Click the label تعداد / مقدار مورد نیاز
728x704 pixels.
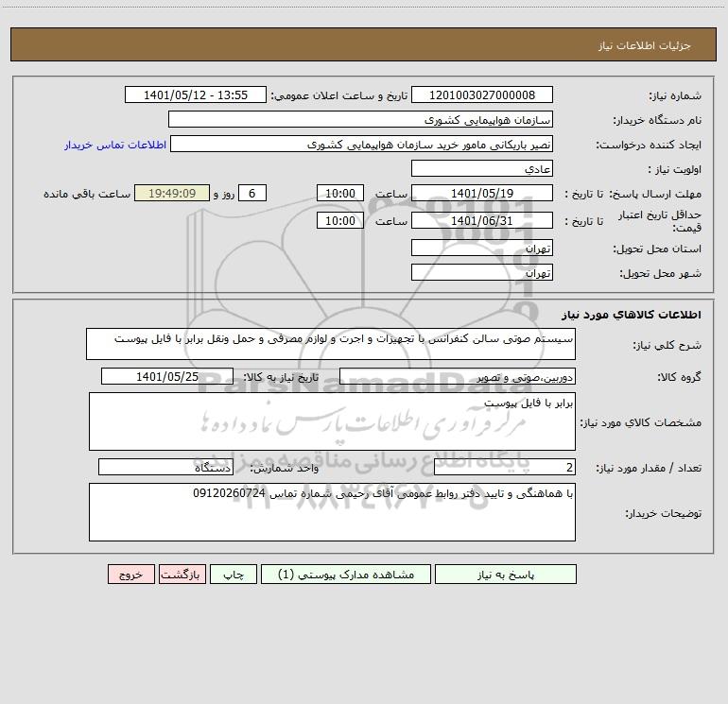(x=649, y=468)
